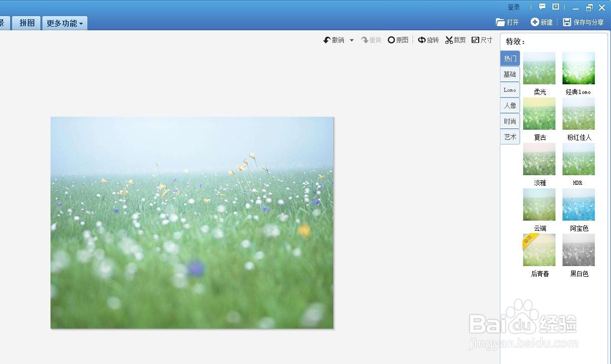
Task: Select the crop (裁剪) scissors tool
Action: (455, 40)
